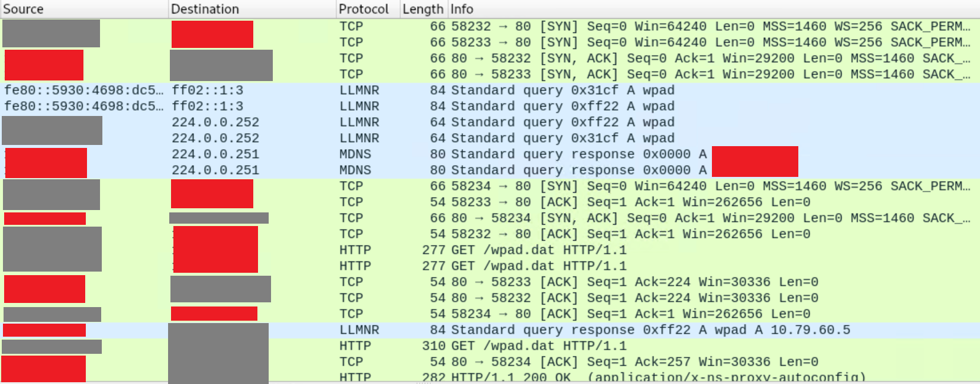This screenshot has height=384, width=980.
Task: Click the Length column header
Action: pos(423,9)
